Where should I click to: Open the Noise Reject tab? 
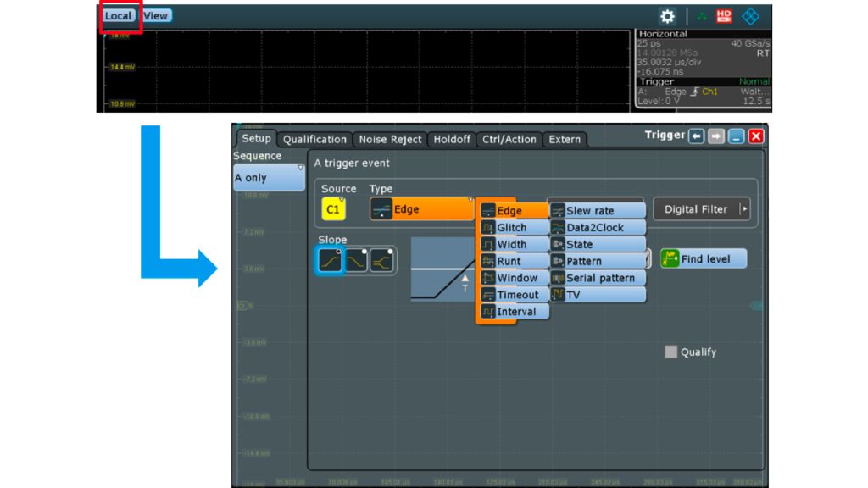coord(390,140)
